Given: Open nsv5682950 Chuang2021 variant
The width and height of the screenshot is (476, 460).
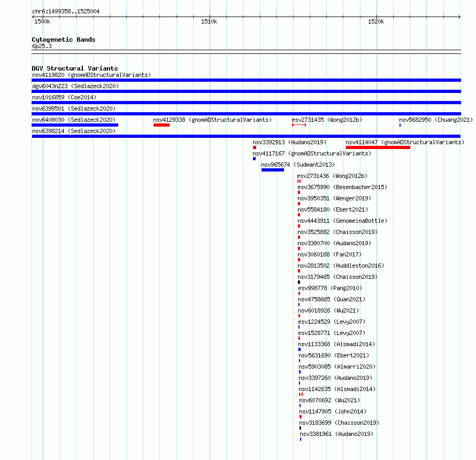Looking at the screenshot, I should tap(436, 120).
